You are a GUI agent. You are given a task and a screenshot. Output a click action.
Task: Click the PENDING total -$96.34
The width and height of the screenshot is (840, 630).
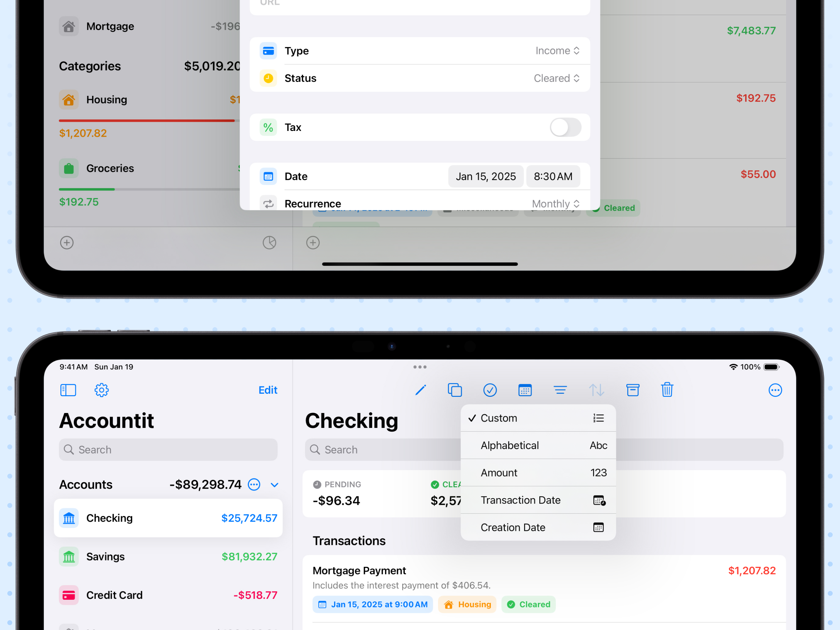[x=336, y=501]
